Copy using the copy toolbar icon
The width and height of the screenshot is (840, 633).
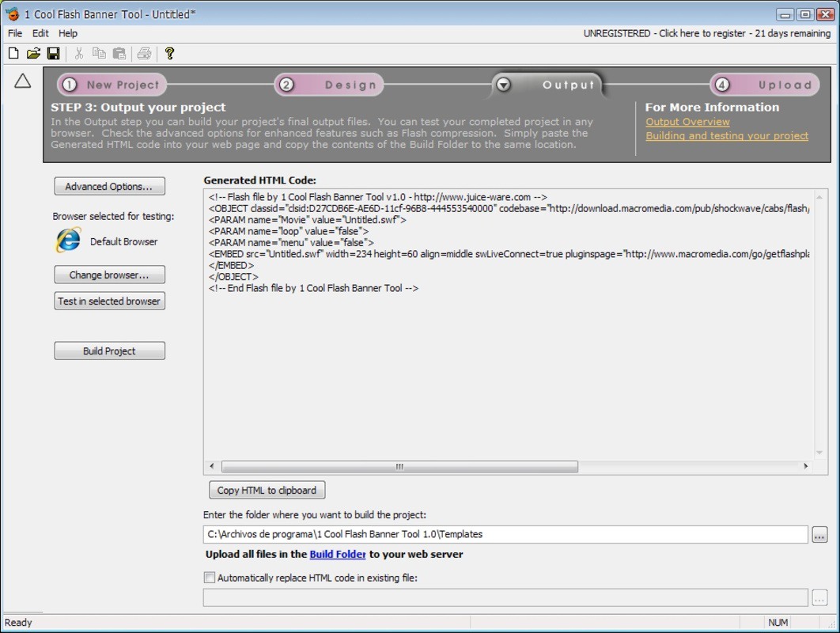point(98,53)
